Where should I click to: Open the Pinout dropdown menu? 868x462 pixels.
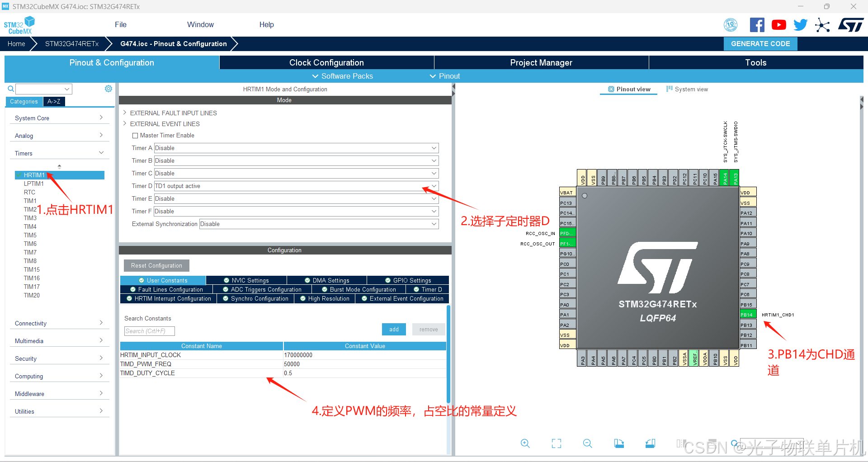pyautogui.click(x=445, y=76)
